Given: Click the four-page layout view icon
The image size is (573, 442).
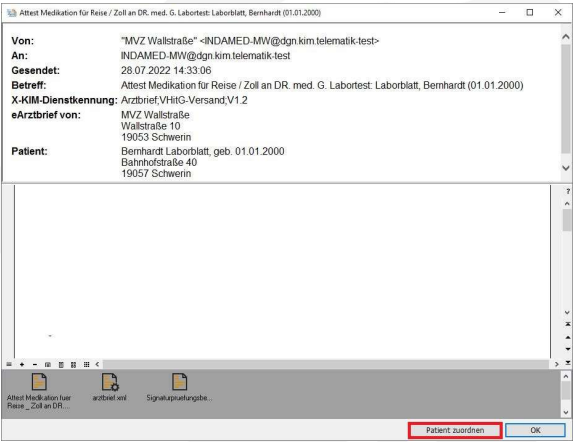Looking at the screenshot, I should point(73,365).
